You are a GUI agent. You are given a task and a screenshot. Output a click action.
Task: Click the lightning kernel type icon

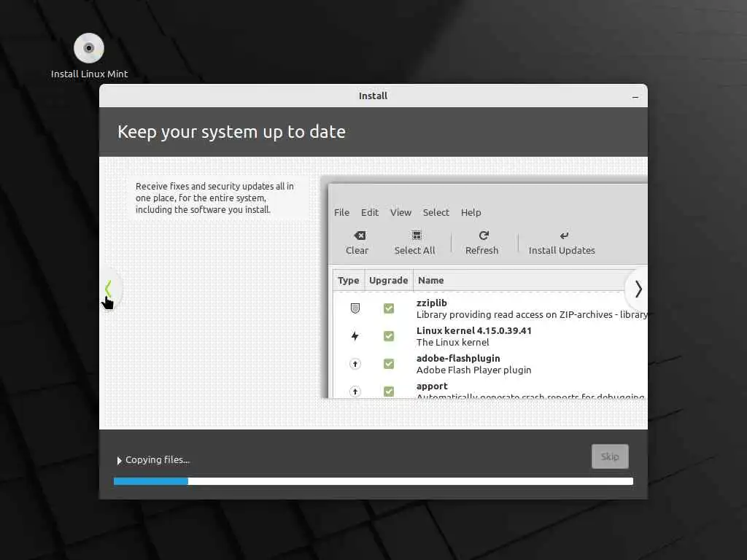(x=355, y=336)
